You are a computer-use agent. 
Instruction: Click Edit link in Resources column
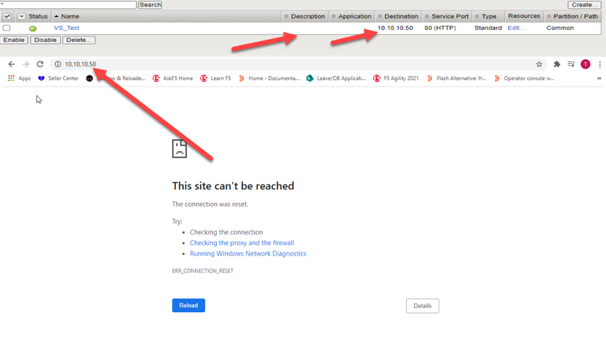pyautogui.click(x=516, y=28)
